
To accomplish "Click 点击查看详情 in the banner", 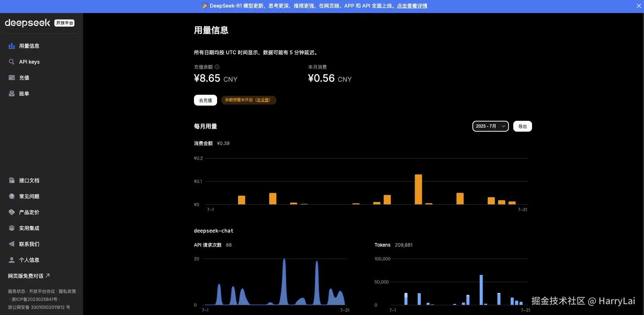I will coord(412,6).
